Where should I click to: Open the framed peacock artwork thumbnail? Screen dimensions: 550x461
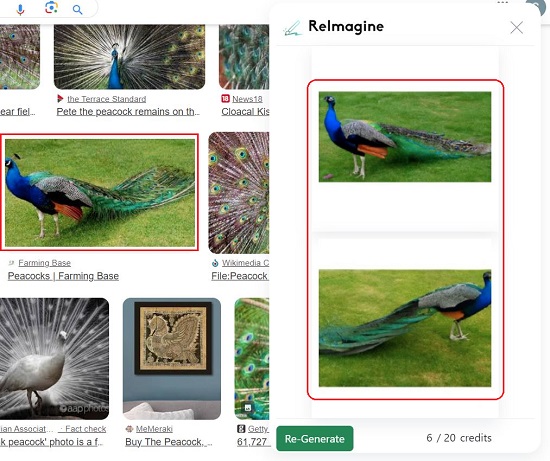coord(172,359)
